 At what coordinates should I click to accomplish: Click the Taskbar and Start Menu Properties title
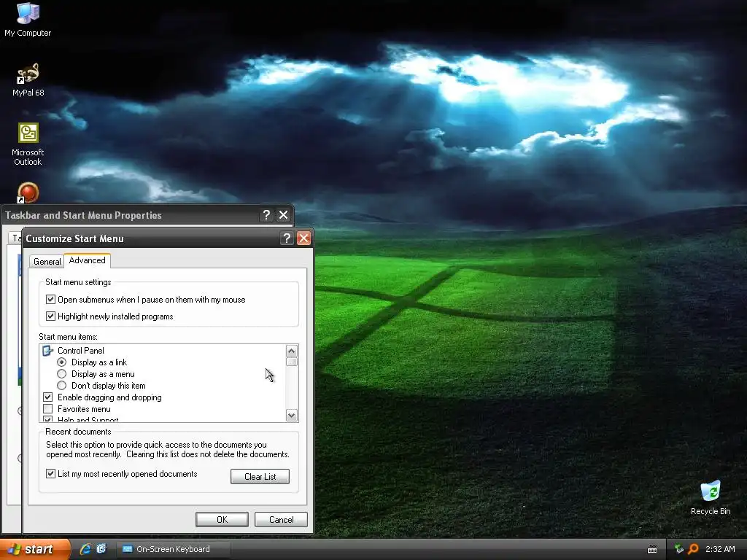coord(83,215)
